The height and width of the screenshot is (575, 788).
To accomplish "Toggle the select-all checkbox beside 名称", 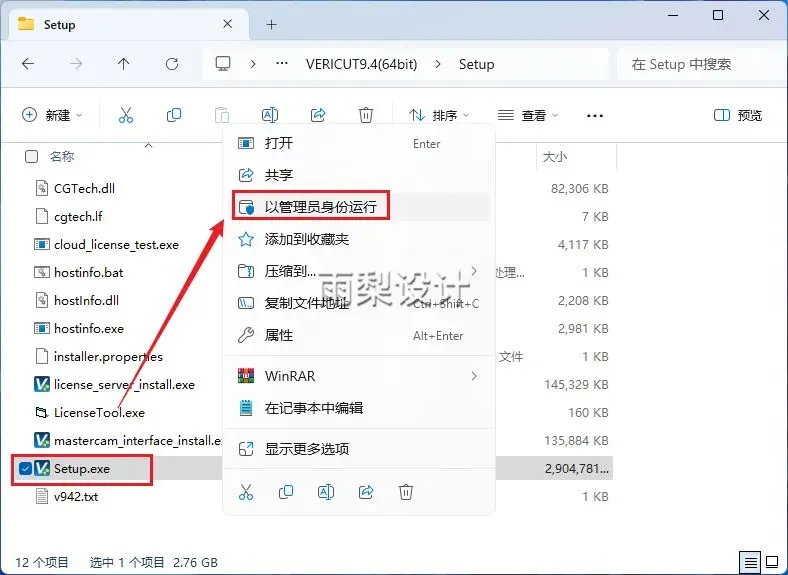I will coord(32,157).
